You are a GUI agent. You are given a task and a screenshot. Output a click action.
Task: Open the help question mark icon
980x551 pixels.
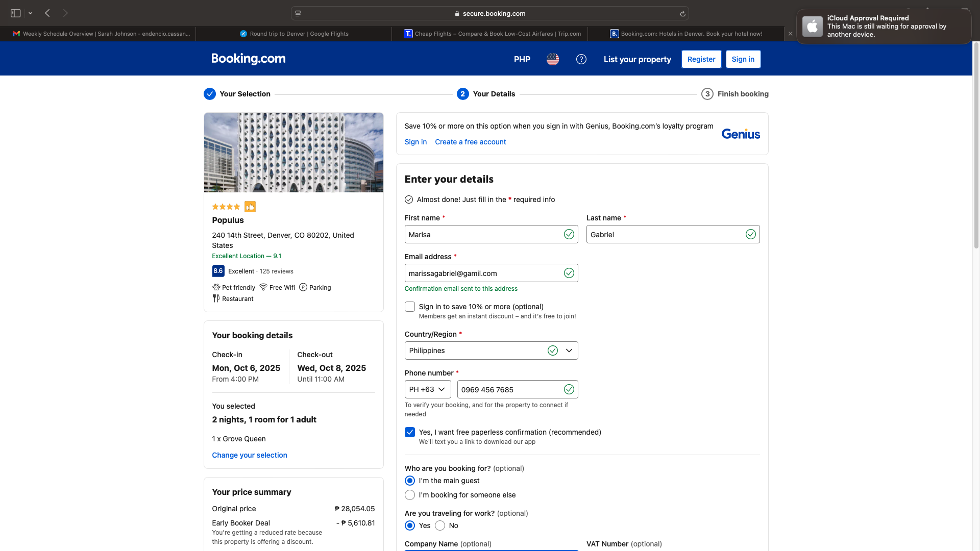581,59
